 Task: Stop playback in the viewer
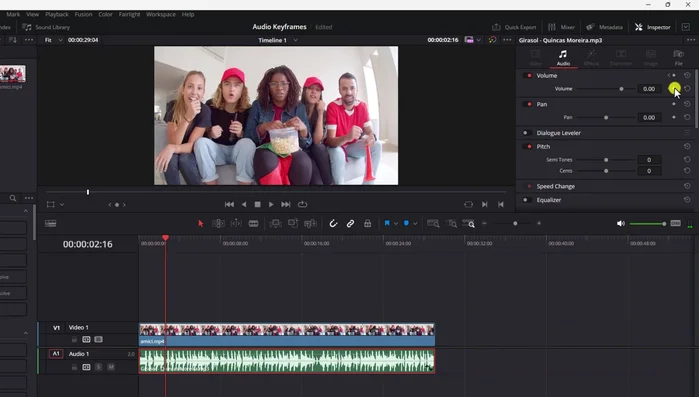point(257,205)
